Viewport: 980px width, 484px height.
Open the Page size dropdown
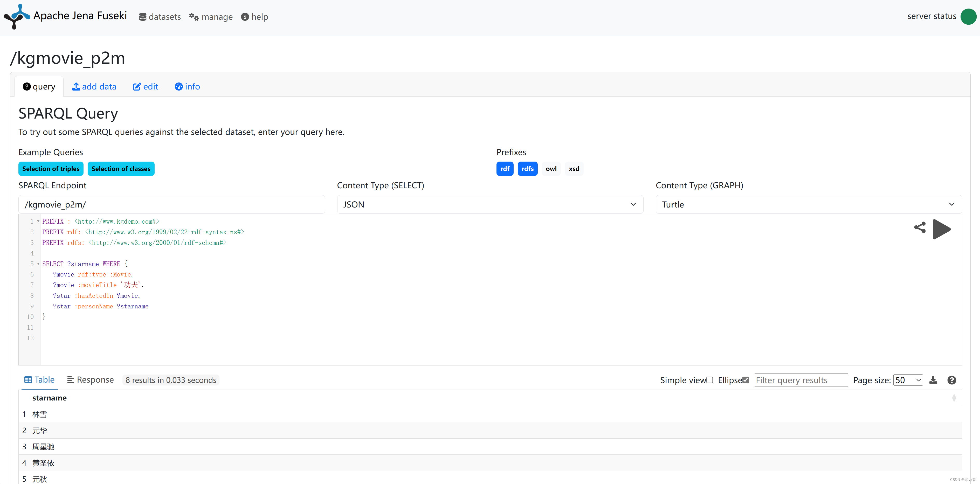908,380
